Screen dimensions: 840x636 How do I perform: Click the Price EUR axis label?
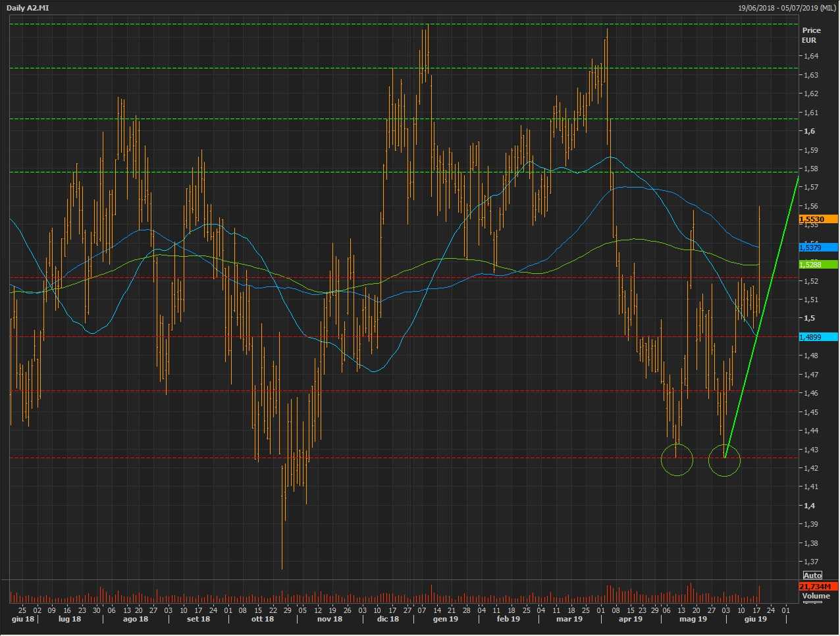pyautogui.click(x=811, y=35)
